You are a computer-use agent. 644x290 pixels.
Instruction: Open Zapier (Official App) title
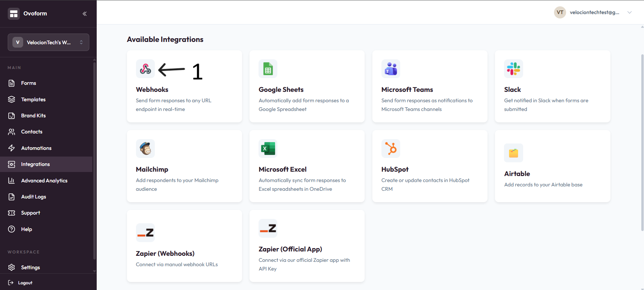(x=290, y=249)
